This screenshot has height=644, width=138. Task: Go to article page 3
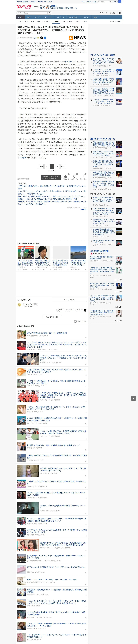[57, 166]
